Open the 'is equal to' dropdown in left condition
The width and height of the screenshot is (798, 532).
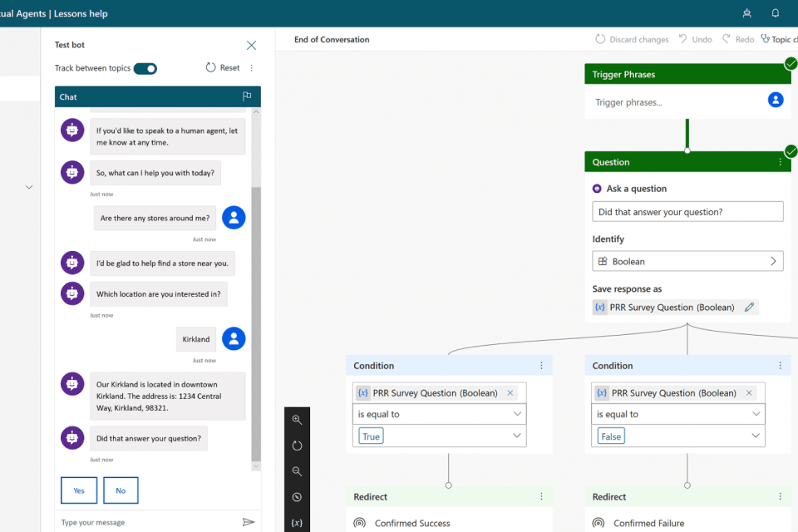pos(439,414)
